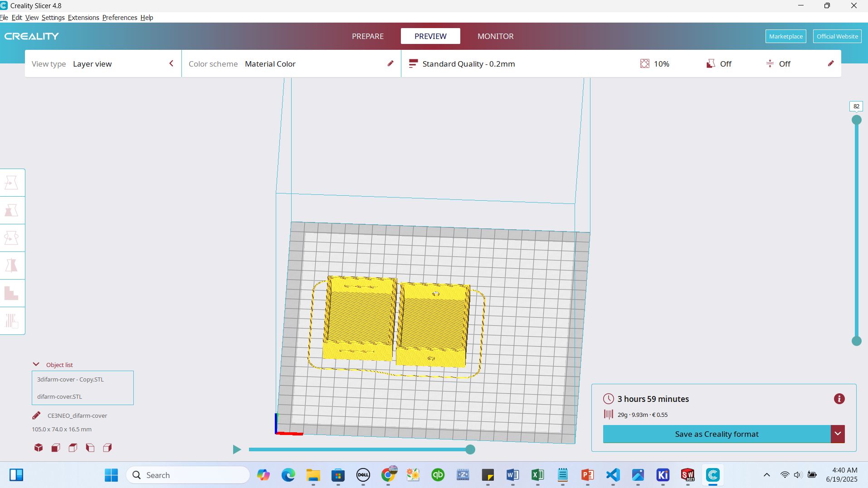
Task: Open the File menu
Action: point(4,18)
